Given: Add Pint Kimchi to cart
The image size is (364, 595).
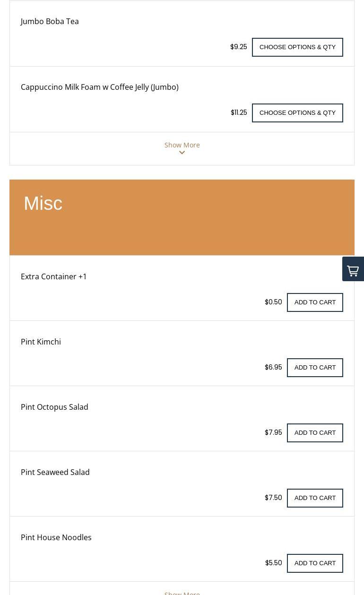Looking at the screenshot, I should click(x=315, y=368).
